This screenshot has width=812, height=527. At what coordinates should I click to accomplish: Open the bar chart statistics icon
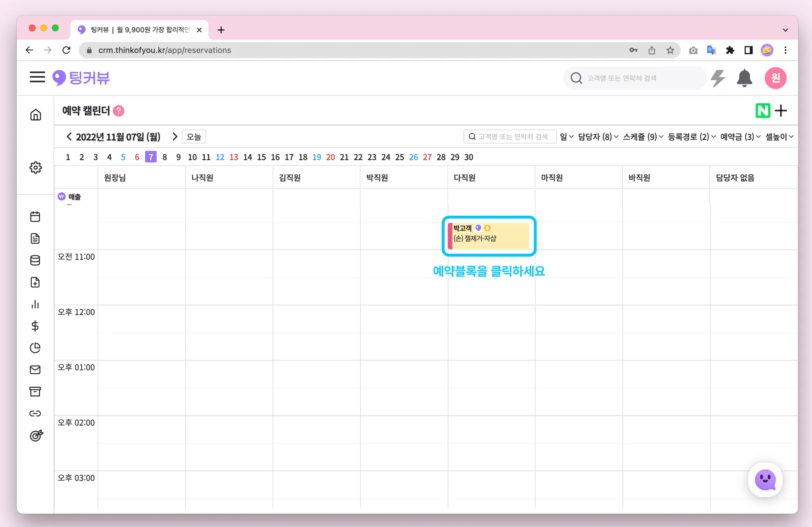coord(35,304)
